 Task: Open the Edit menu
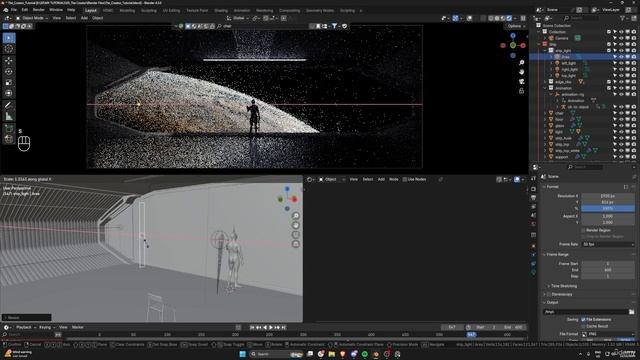coord(25,10)
